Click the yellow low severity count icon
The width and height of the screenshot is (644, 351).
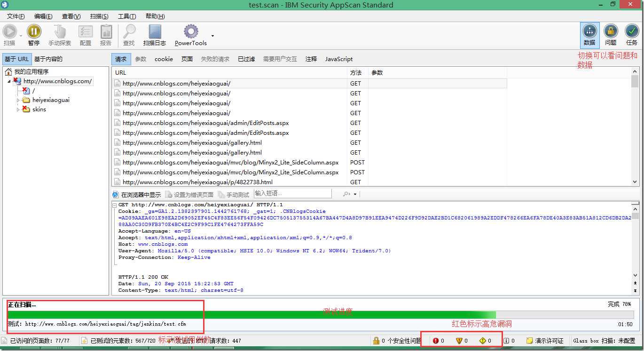point(483,341)
